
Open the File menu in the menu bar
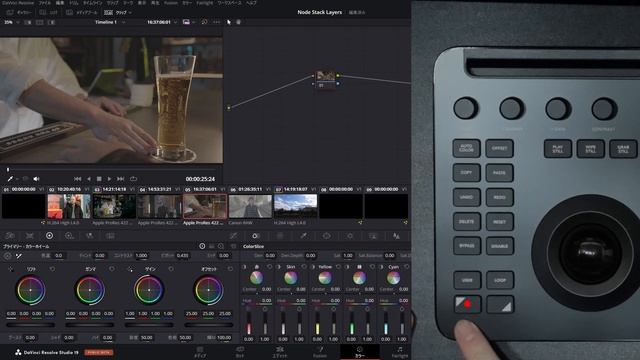(x=44, y=3)
